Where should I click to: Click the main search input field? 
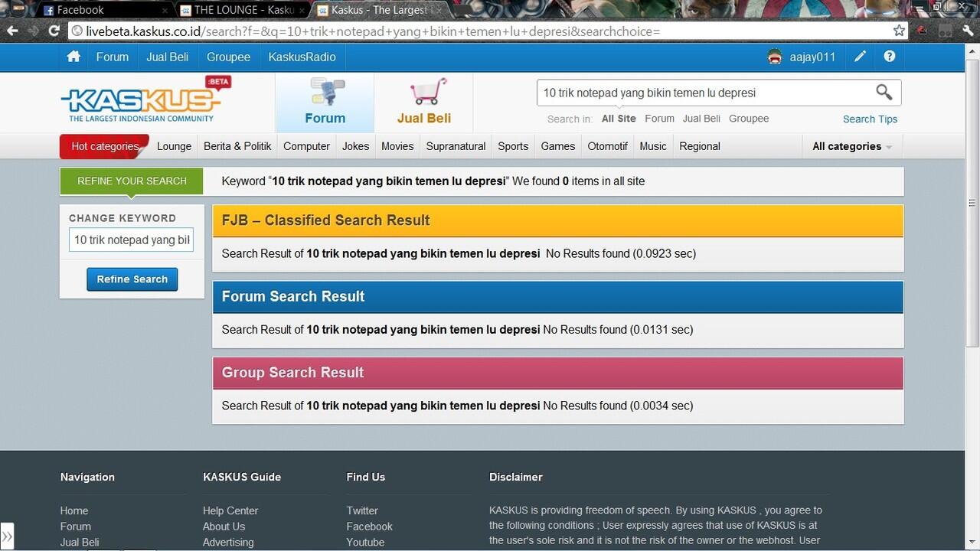pyautogui.click(x=704, y=93)
